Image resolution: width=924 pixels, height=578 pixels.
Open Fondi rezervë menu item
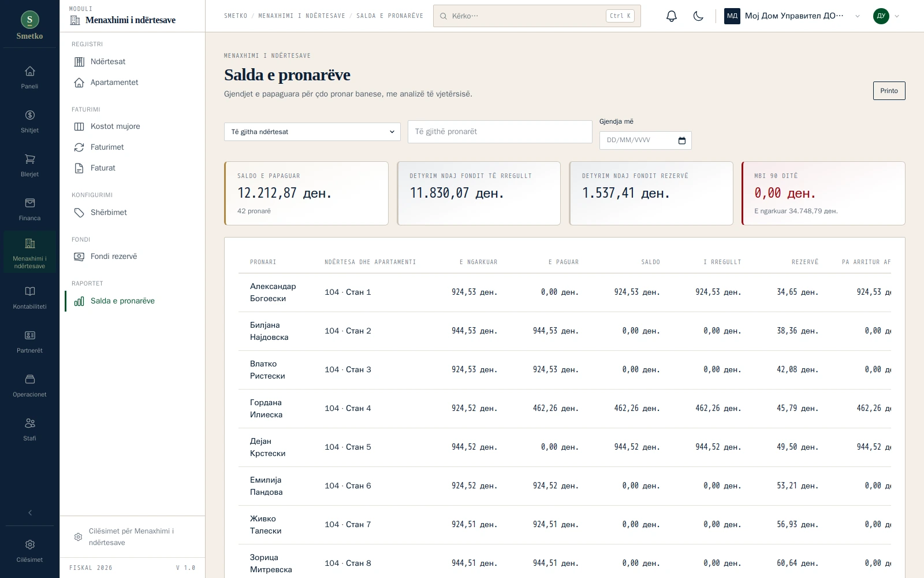[x=133, y=257]
